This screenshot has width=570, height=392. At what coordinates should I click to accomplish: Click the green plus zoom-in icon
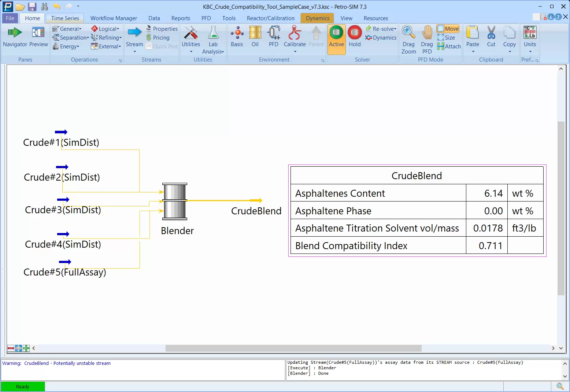point(26,348)
